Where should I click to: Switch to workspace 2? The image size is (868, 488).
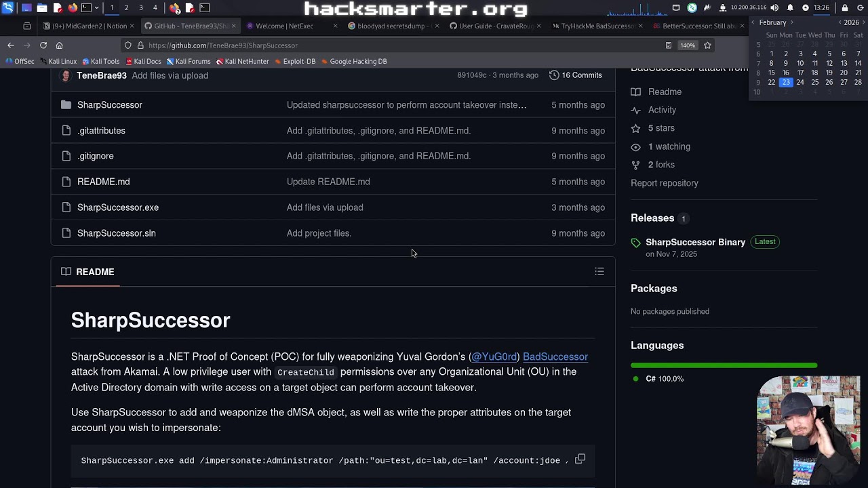click(x=126, y=7)
